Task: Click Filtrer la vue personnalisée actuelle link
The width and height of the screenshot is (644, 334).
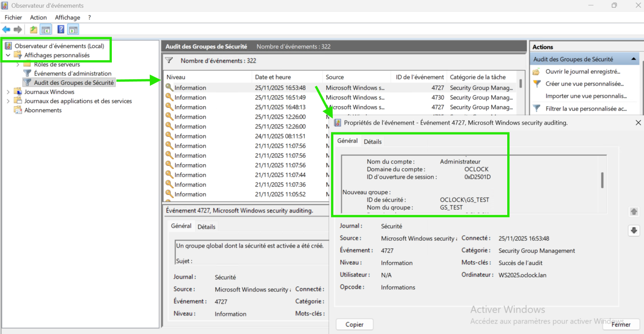Action: pos(586,109)
